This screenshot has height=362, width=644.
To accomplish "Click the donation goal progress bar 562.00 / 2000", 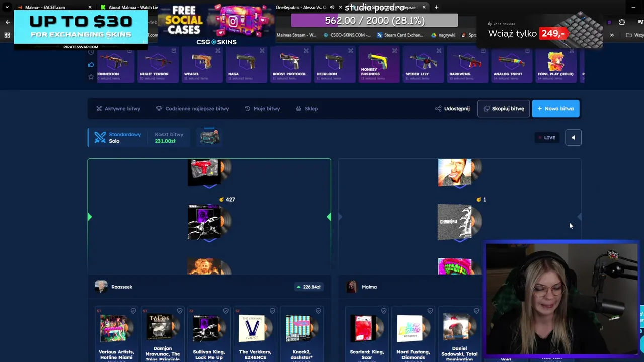I will pos(374,21).
